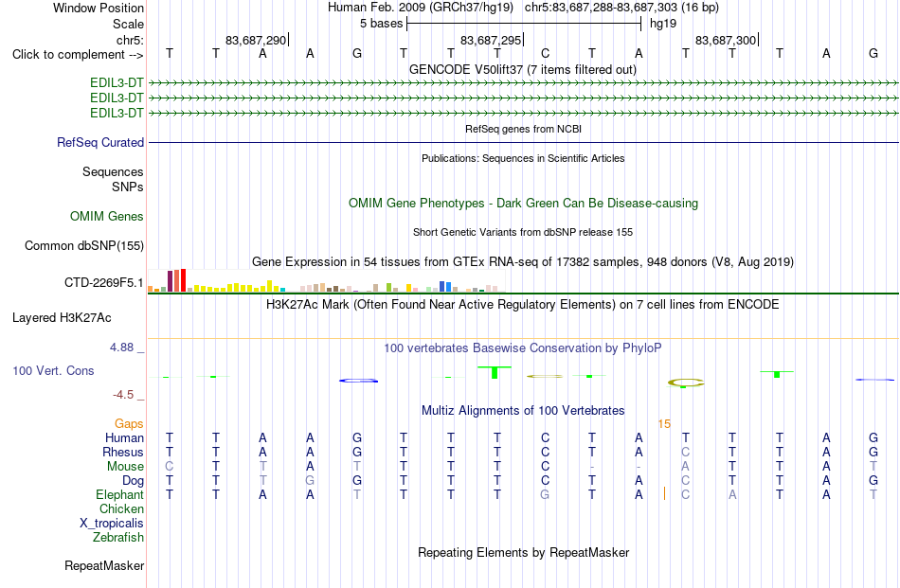Image resolution: width=900 pixels, height=588 pixels.
Task: Open 'H3K27Ac Mark' ENCODE track title
Action: click(523, 304)
